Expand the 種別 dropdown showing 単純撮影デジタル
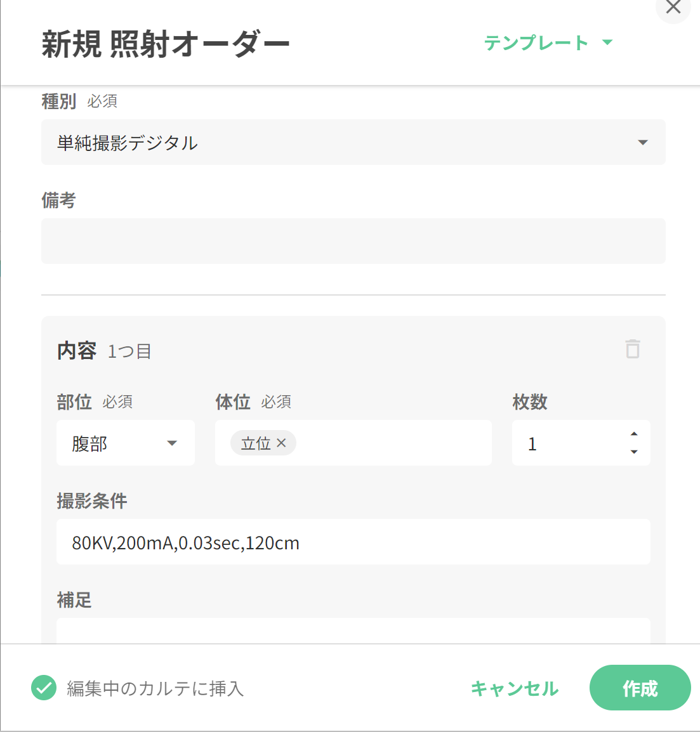This screenshot has width=700, height=732. [x=353, y=142]
